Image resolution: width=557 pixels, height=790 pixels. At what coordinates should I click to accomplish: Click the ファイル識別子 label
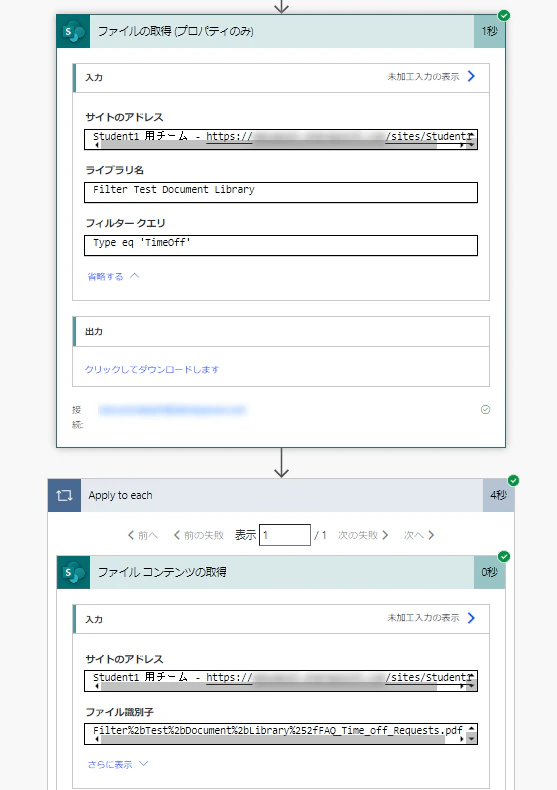tap(119, 712)
